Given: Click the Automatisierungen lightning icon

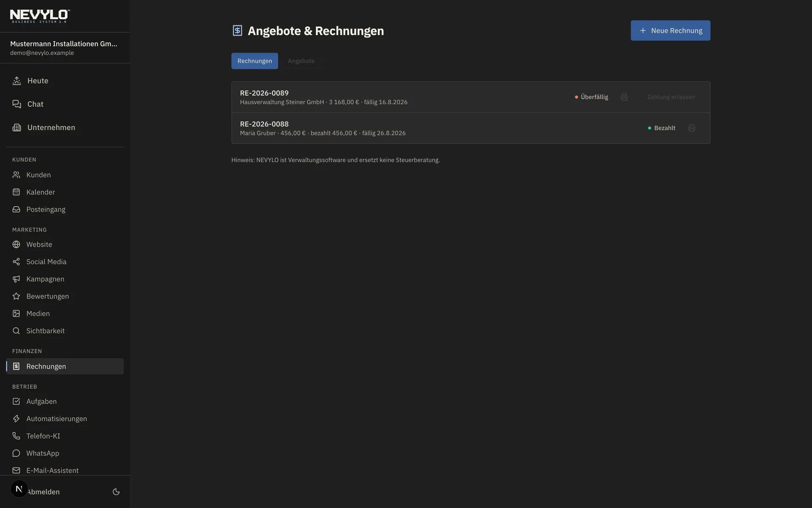Looking at the screenshot, I should (x=16, y=419).
